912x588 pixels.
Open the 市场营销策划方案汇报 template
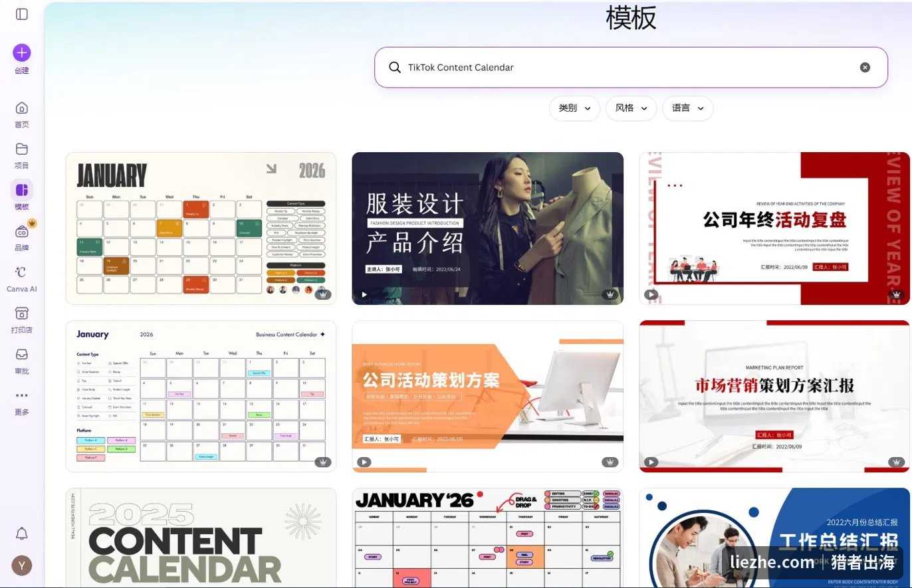(x=774, y=397)
